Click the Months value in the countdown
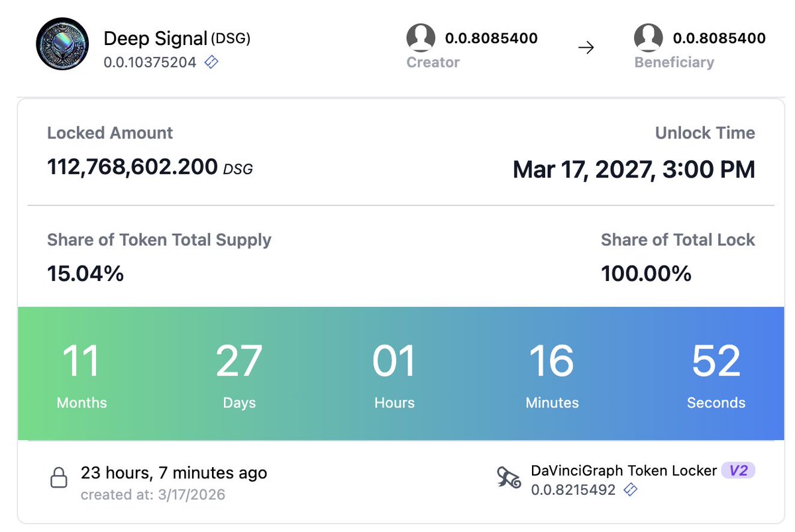Viewport: 795px width, 532px height. click(81, 362)
